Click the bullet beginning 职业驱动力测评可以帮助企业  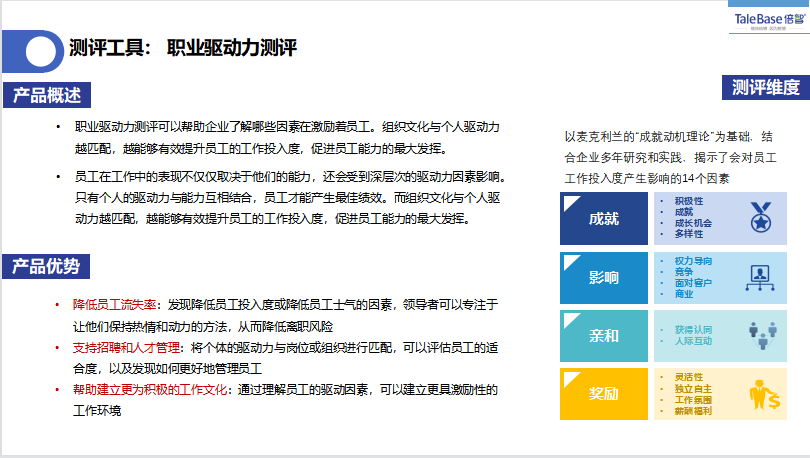pyautogui.click(x=287, y=138)
